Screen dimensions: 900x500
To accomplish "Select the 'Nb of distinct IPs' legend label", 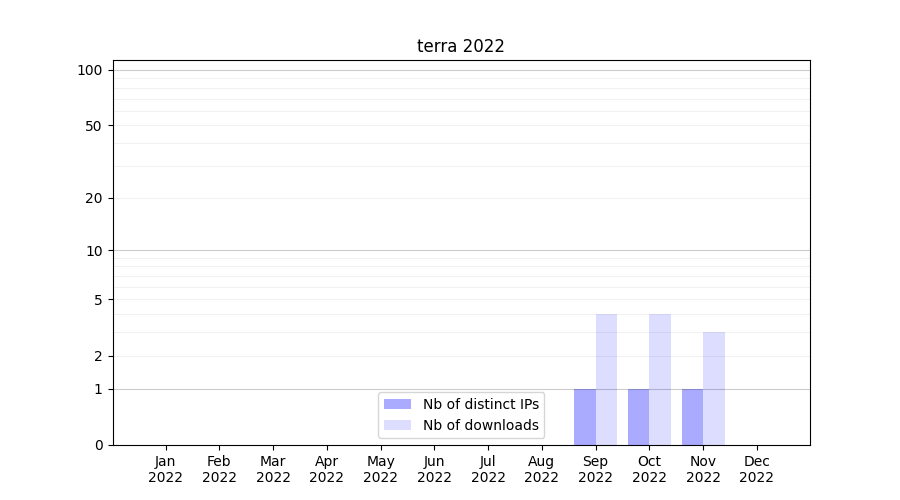I will tap(480, 404).
